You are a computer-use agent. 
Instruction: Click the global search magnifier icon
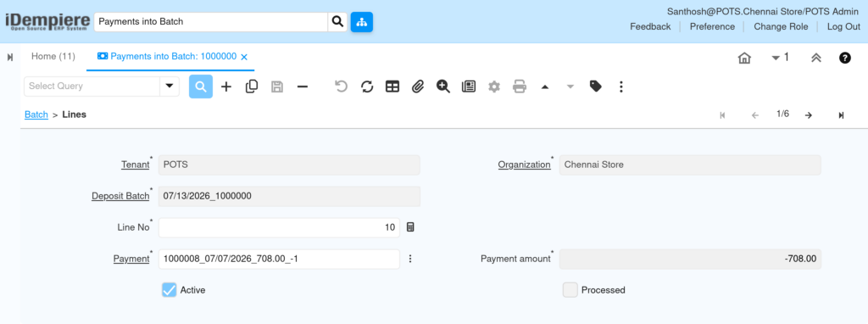337,22
